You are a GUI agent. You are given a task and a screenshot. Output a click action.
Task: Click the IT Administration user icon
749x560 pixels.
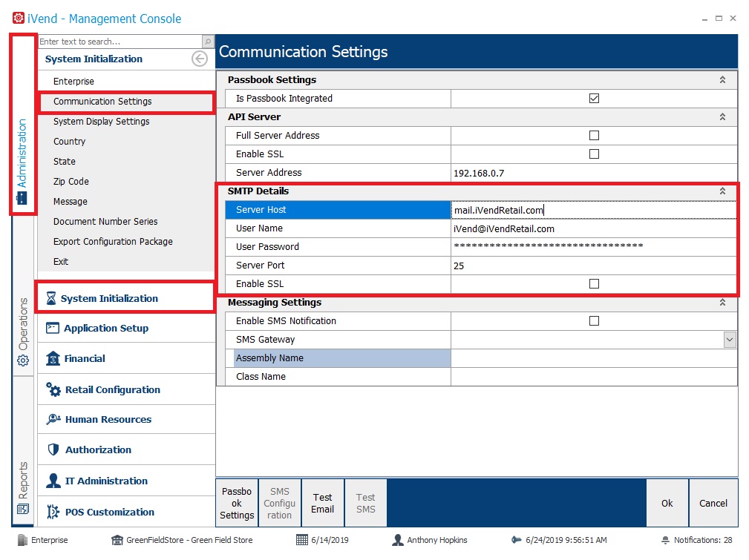click(x=53, y=481)
